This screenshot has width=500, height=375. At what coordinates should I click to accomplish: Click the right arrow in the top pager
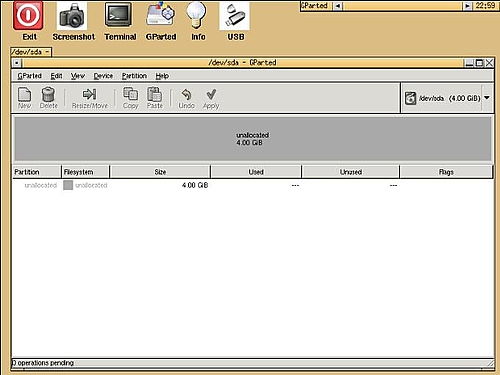467,6
